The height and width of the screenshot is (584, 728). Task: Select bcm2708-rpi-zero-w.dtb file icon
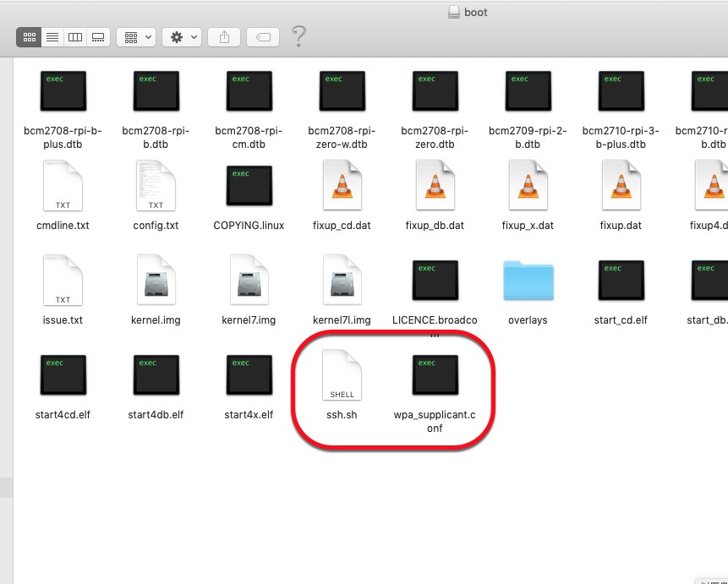coord(342,91)
